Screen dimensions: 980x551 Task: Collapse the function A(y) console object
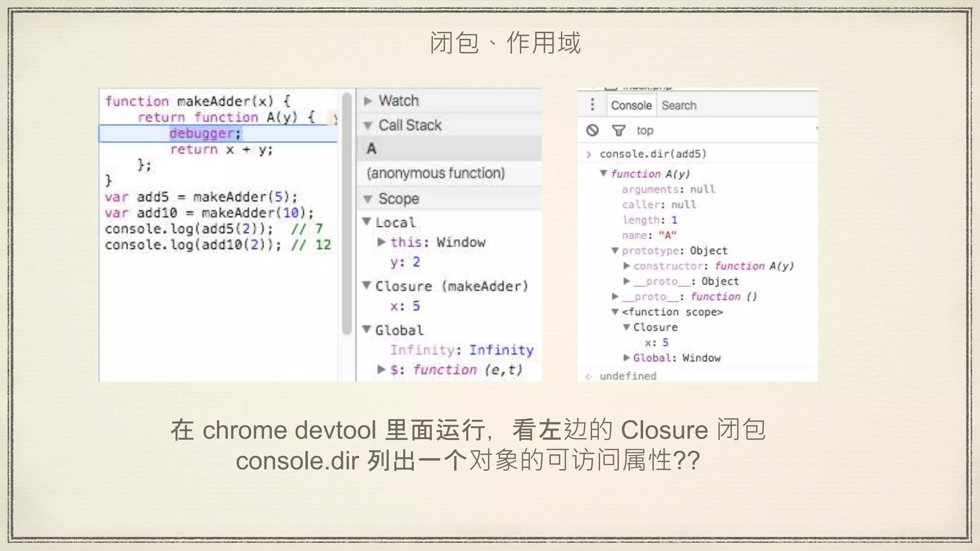click(604, 173)
